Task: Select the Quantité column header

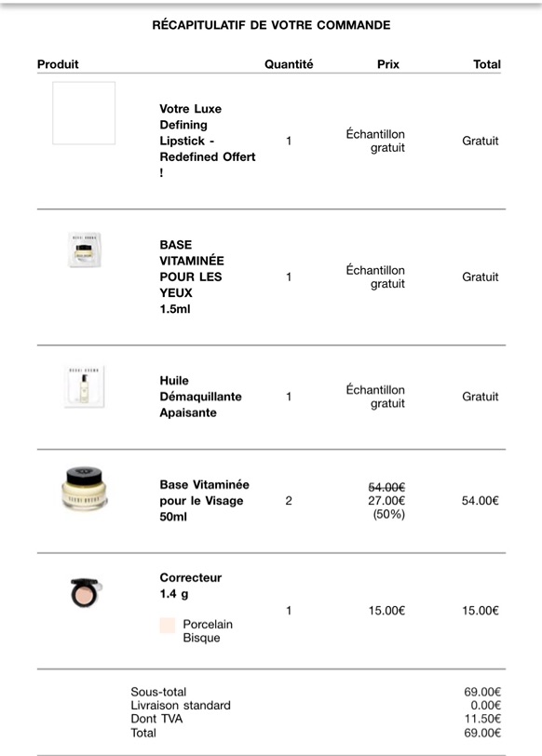Action: [x=289, y=64]
